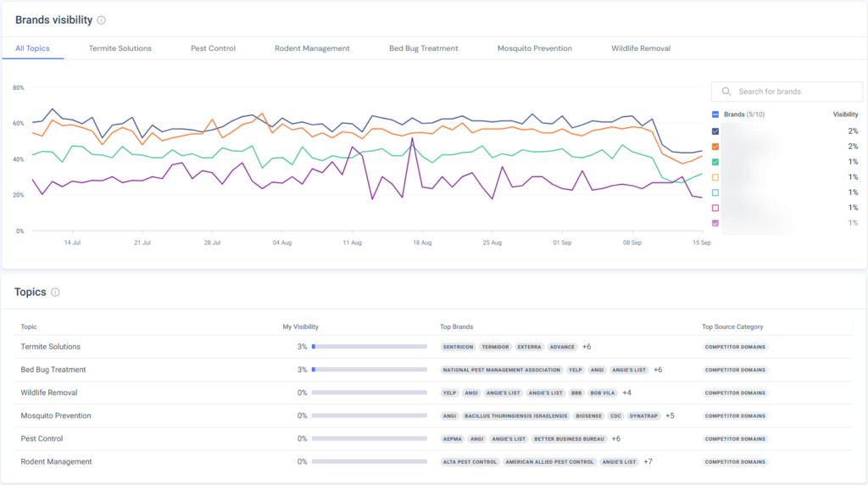Select the Wildlife Removal tab
The height and width of the screenshot is (485, 868).
pos(641,48)
